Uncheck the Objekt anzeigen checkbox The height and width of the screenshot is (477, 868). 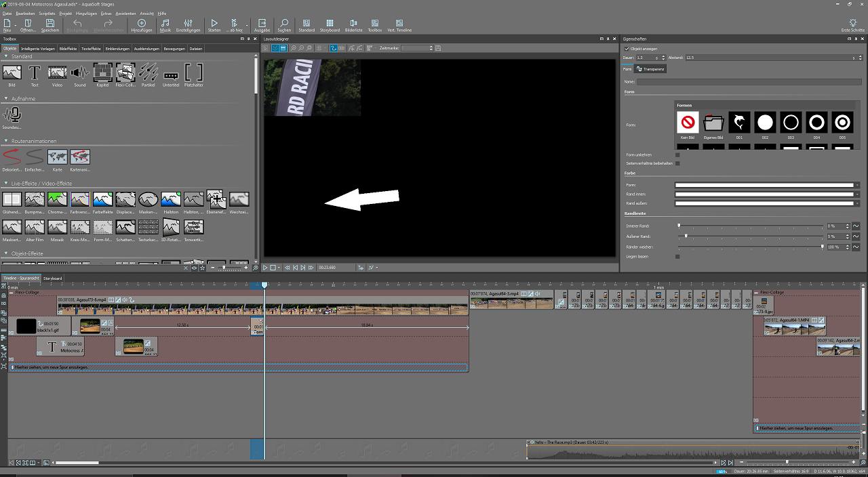[627, 49]
